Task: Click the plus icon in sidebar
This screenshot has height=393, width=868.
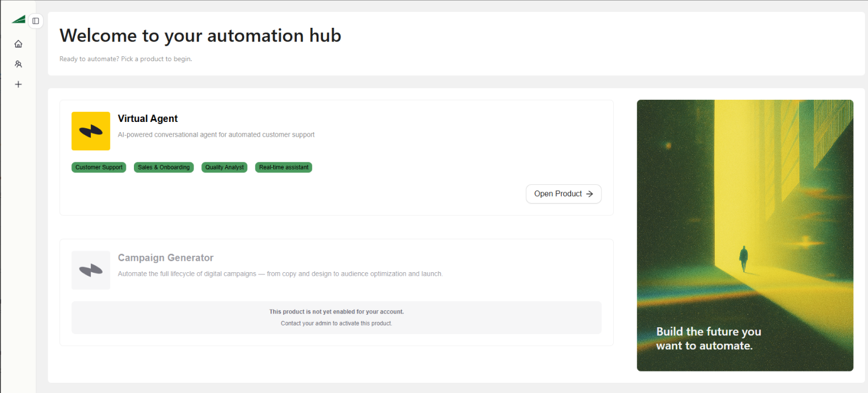Action: [18, 84]
